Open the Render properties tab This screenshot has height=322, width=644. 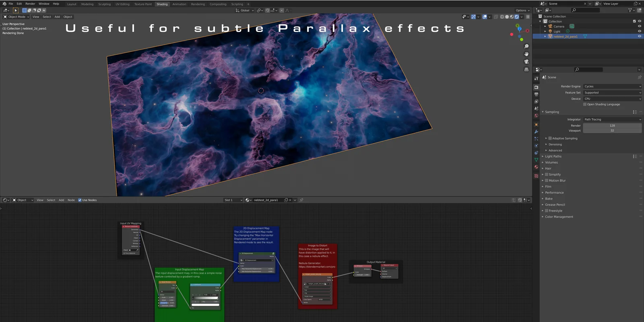pos(536,87)
